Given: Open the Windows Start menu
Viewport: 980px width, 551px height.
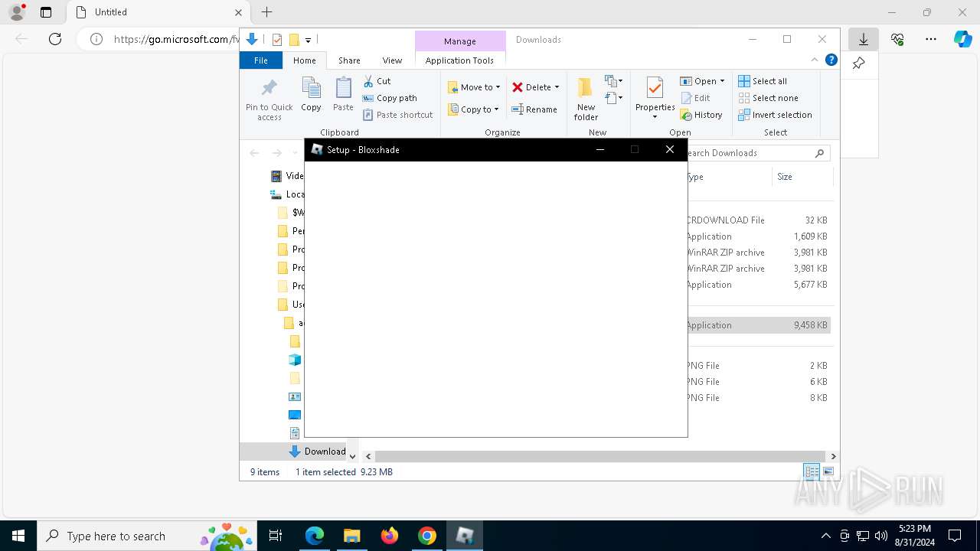Looking at the screenshot, I should click(x=18, y=536).
